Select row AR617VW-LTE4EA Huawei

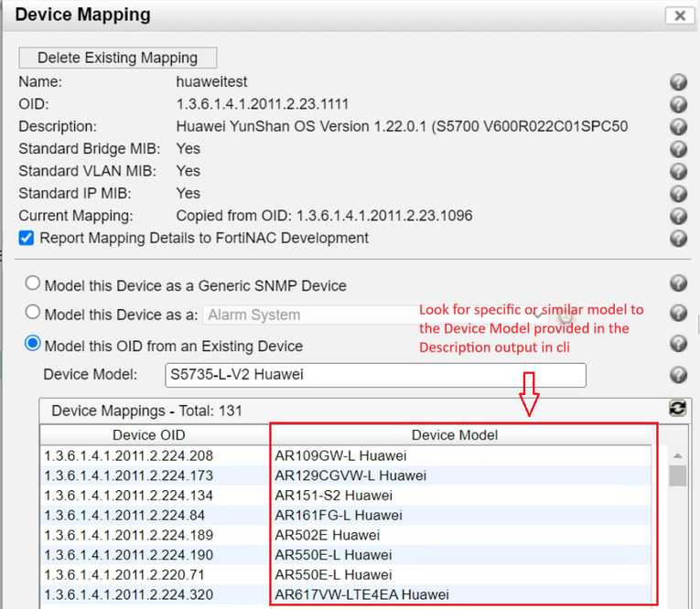tap(346, 594)
